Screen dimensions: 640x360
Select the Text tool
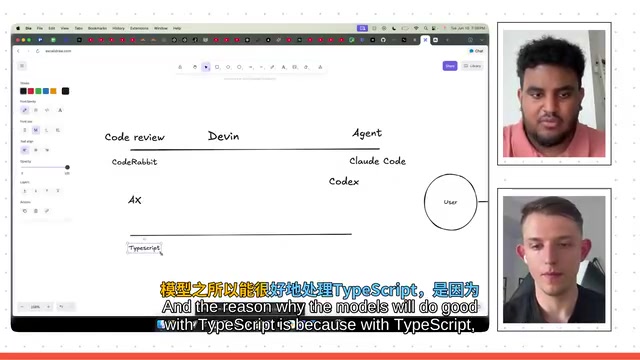pos(283,67)
